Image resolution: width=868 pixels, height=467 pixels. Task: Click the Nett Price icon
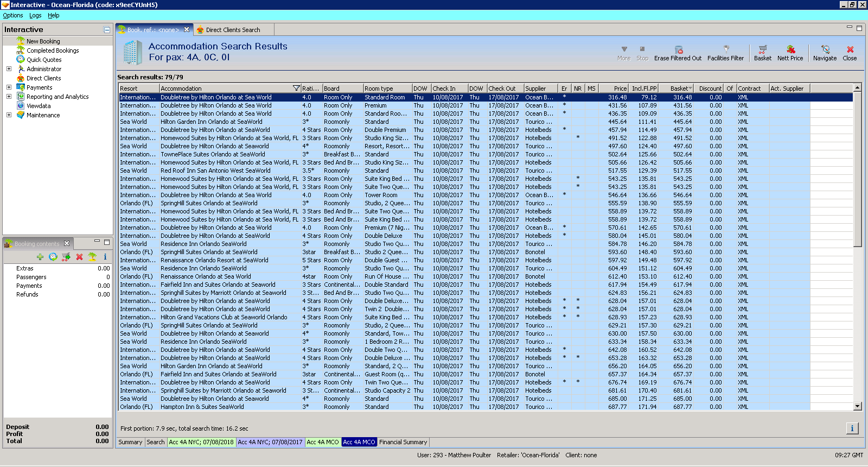click(x=790, y=49)
